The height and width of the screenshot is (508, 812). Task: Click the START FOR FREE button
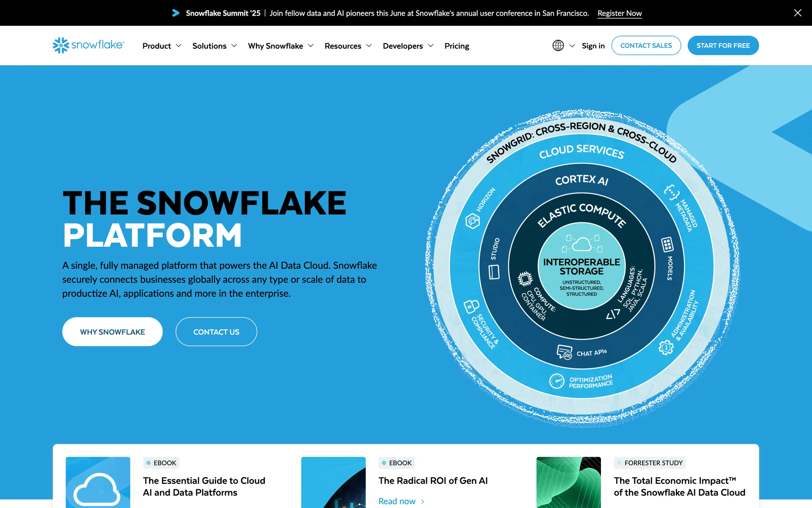pyautogui.click(x=723, y=45)
